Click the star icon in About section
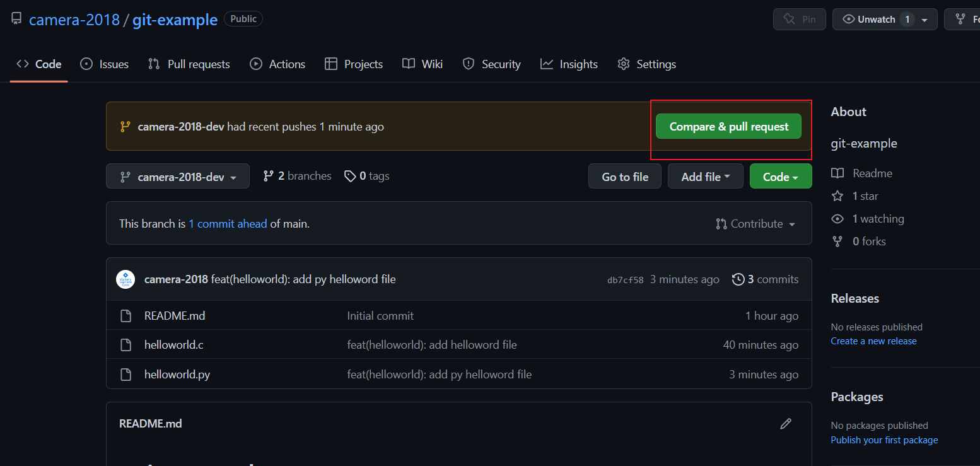Screen dimensions: 980x466 837,196
